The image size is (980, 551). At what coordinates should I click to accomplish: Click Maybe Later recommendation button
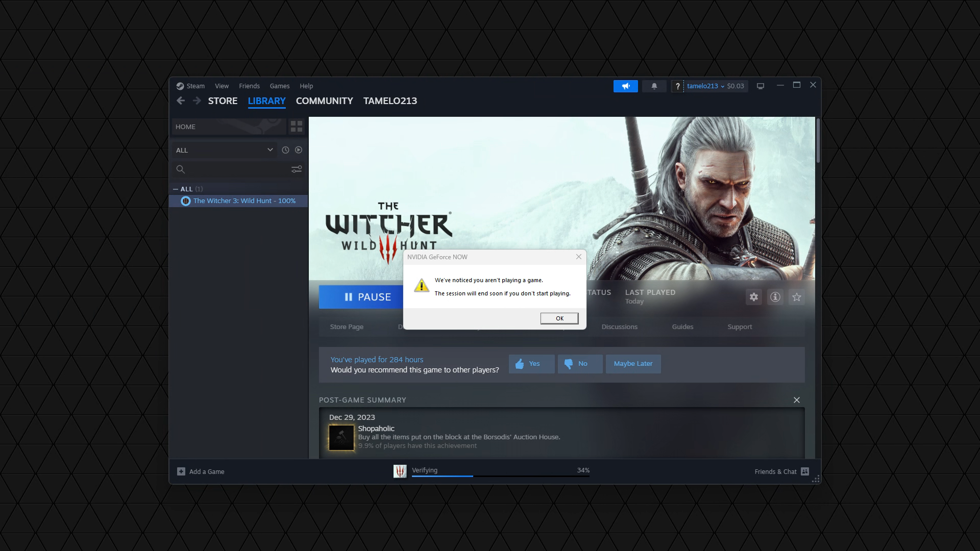[x=633, y=364]
